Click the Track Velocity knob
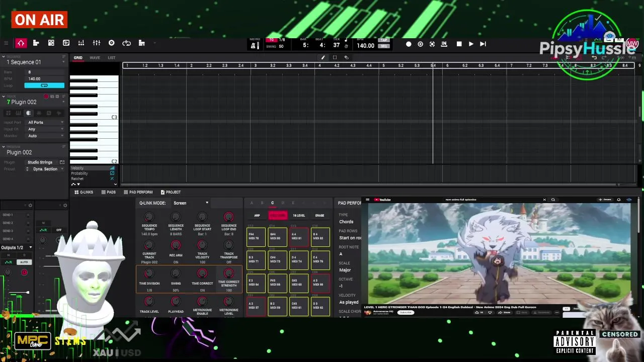Viewport: 644px width, 362px height. pyautogui.click(x=202, y=245)
